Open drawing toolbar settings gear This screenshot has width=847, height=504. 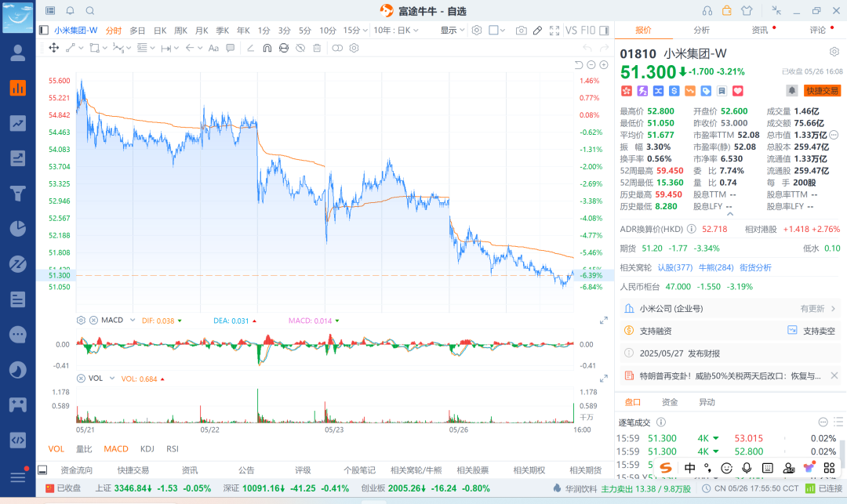[354, 48]
